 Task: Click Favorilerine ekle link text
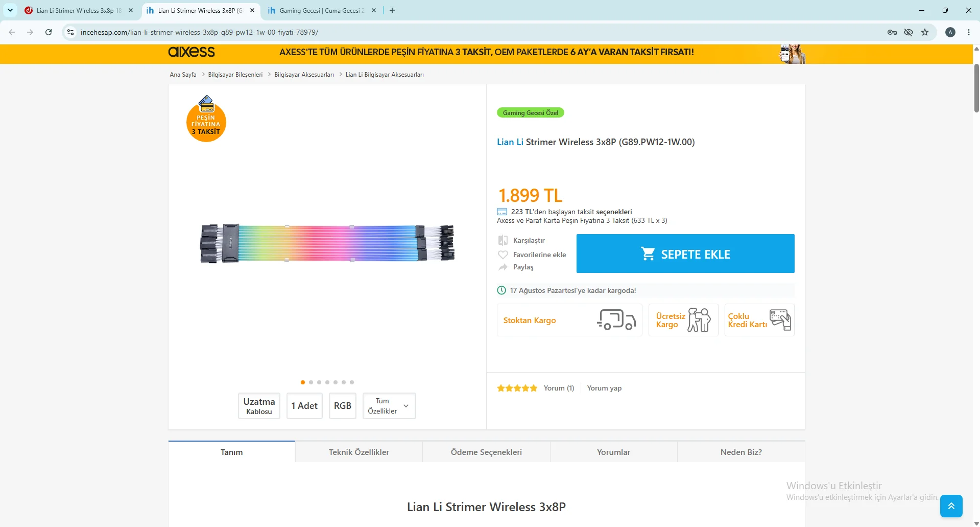[x=540, y=255]
